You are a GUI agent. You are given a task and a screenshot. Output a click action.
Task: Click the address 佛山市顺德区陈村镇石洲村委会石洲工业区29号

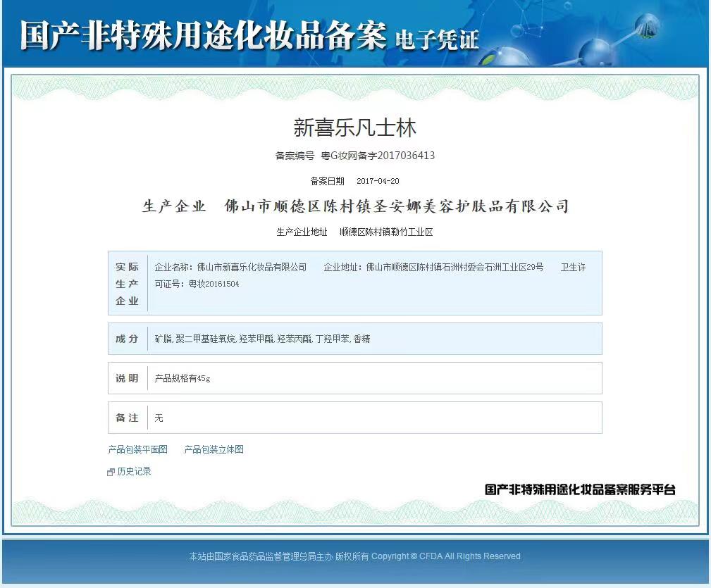tap(455, 268)
